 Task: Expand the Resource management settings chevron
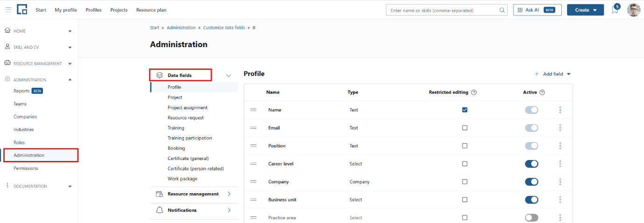pos(229,194)
